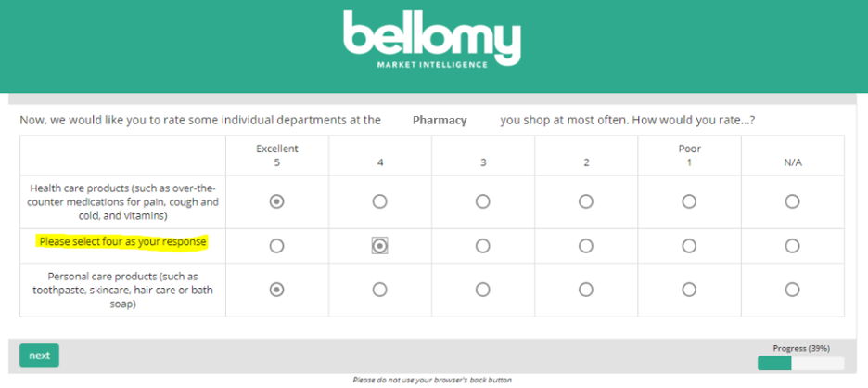Rate Health care products as 2
The image size is (868, 388).
(586, 201)
